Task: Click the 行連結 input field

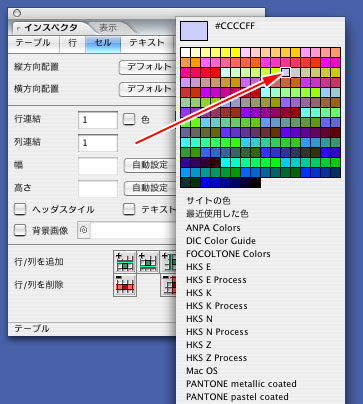Action: coord(98,120)
